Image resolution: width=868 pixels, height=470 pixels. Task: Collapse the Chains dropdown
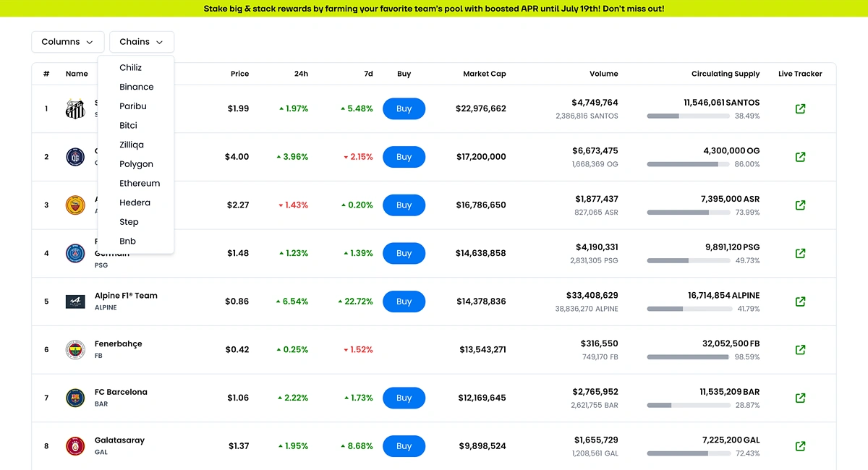[142, 42]
